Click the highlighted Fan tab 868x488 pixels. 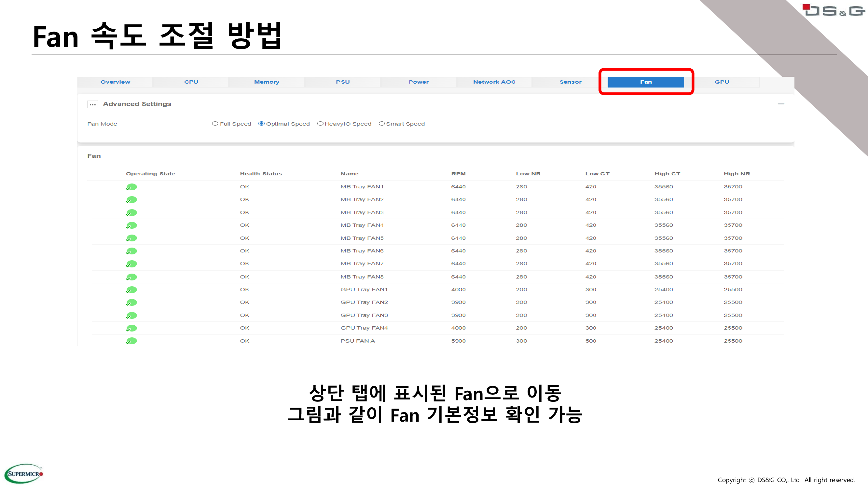(x=646, y=82)
